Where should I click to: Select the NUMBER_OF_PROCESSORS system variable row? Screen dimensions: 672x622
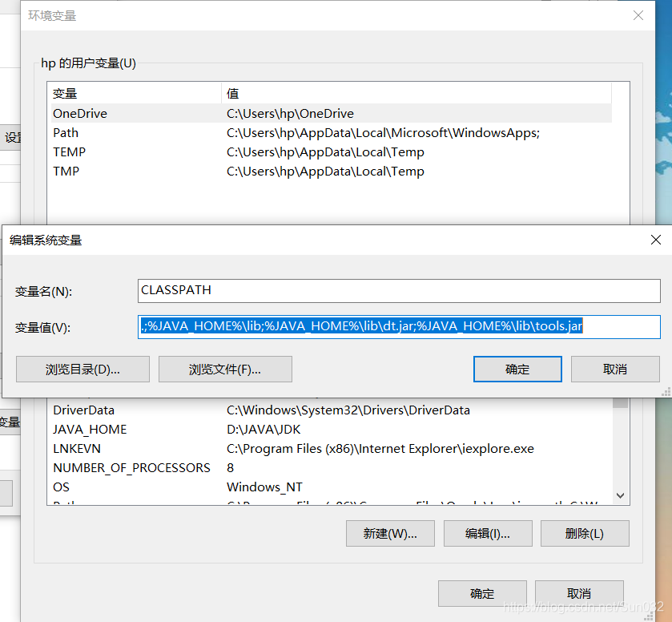coord(332,467)
